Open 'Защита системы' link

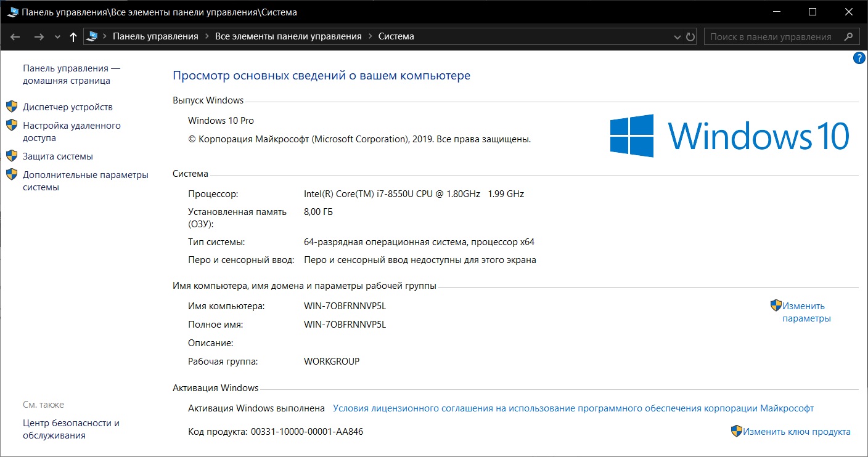click(x=58, y=156)
